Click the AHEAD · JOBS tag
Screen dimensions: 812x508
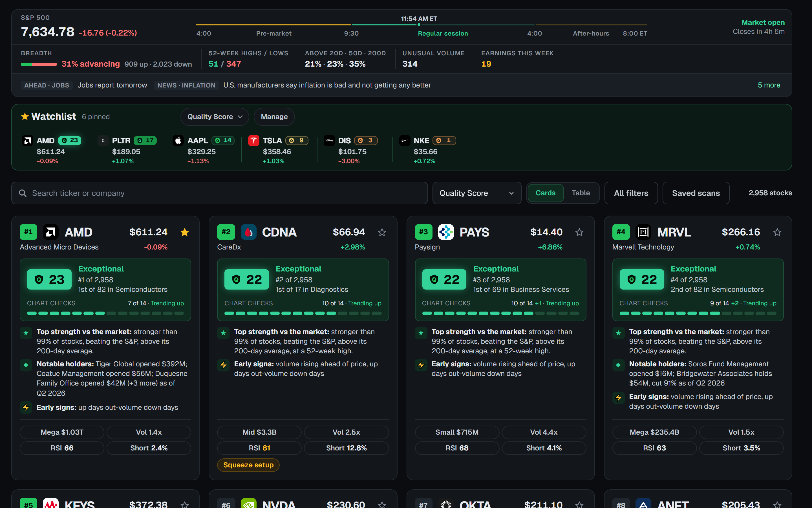[47, 85]
